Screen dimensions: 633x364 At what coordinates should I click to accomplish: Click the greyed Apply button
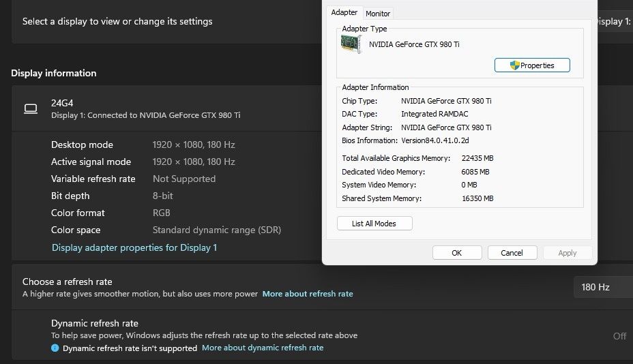coord(568,253)
